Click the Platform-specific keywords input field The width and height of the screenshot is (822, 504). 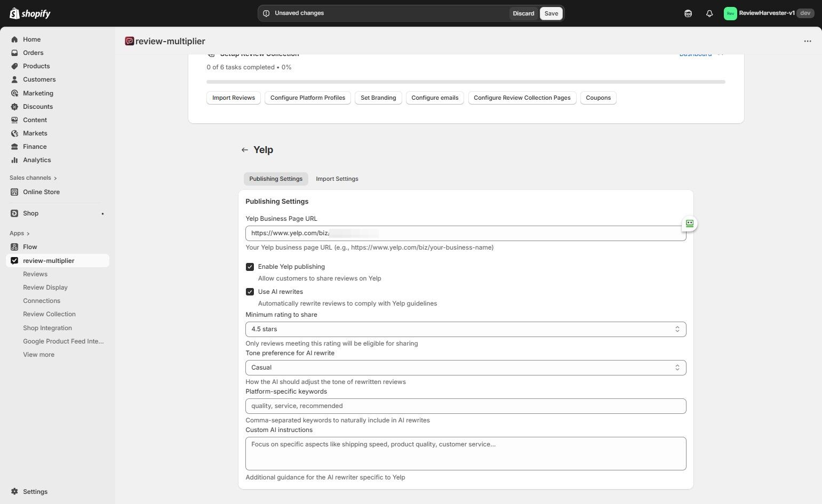[x=465, y=406]
